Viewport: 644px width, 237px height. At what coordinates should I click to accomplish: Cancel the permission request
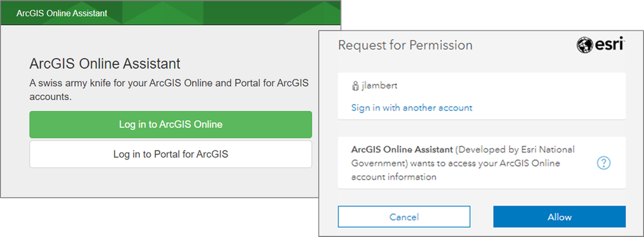coord(404,217)
